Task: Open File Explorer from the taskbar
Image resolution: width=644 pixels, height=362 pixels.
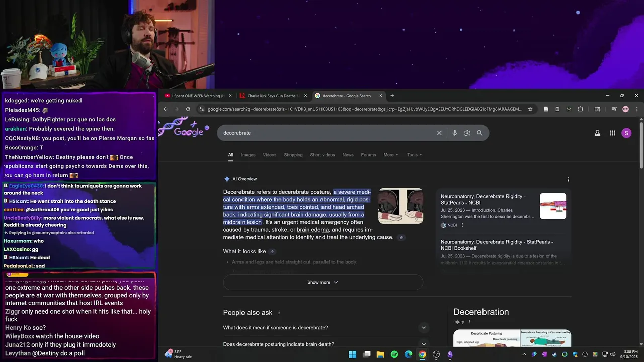Action: click(380, 354)
